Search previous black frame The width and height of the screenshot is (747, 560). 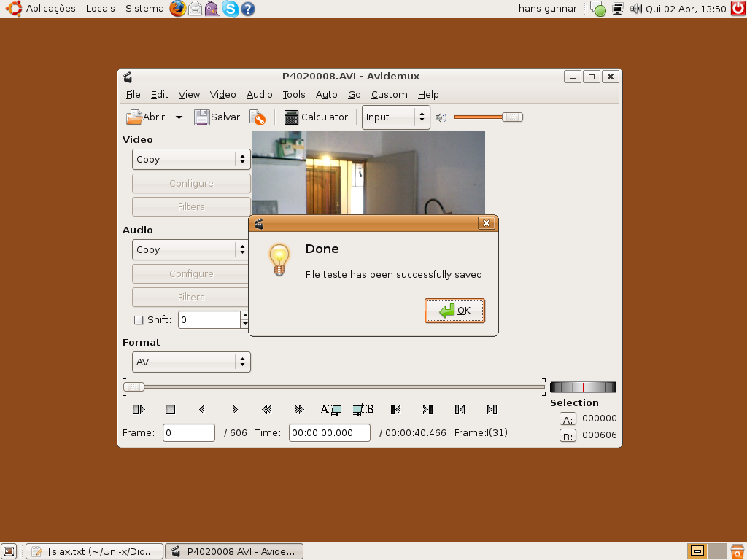(x=395, y=410)
